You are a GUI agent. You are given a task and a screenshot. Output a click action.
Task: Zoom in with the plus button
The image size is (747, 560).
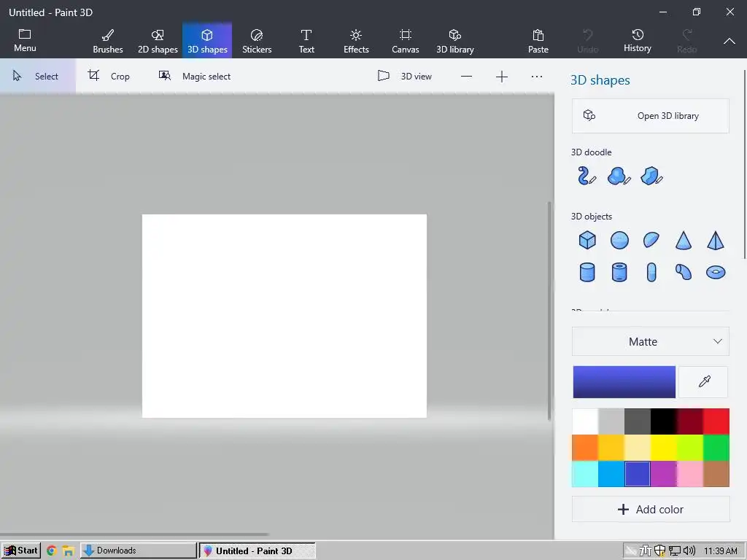click(502, 76)
